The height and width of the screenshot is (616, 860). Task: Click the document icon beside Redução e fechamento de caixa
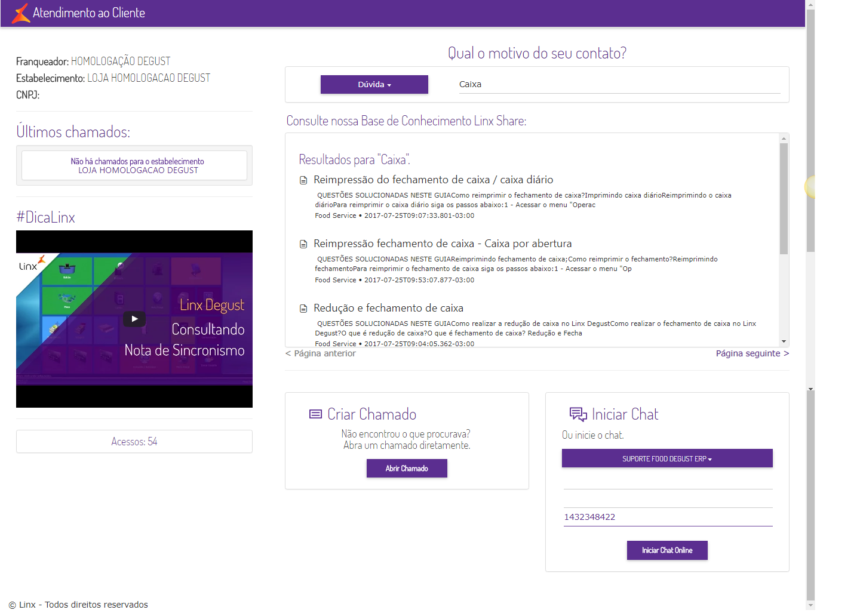tap(303, 309)
